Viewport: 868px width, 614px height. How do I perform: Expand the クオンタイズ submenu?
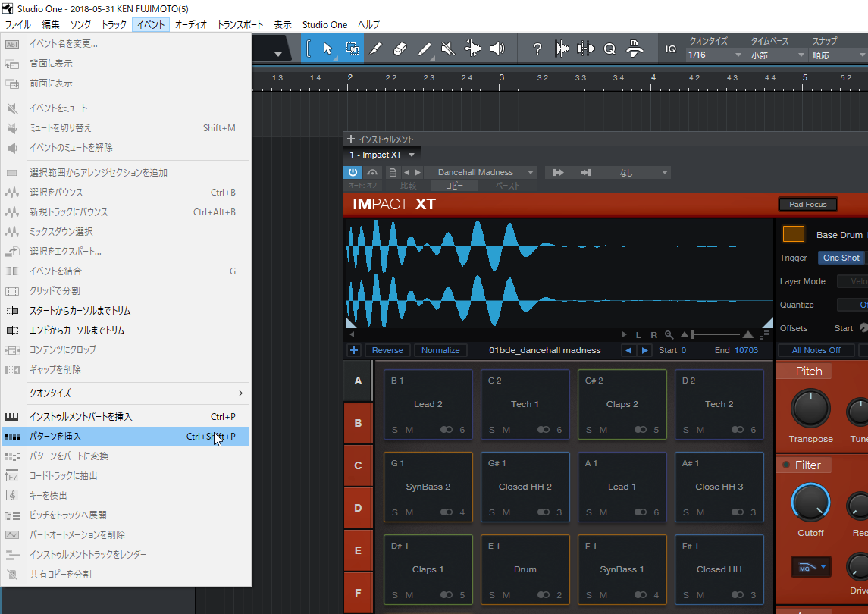[126, 393]
